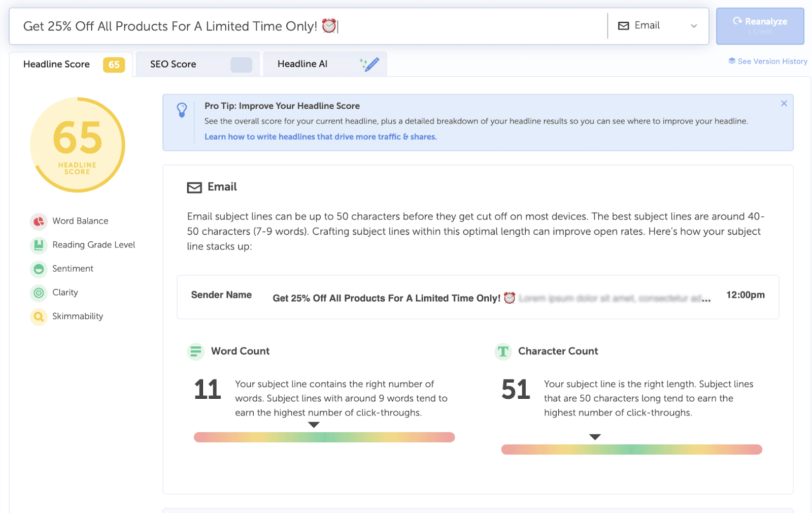
Task: Click the Skimmability magnifier icon
Action: click(x=39, y=317)
